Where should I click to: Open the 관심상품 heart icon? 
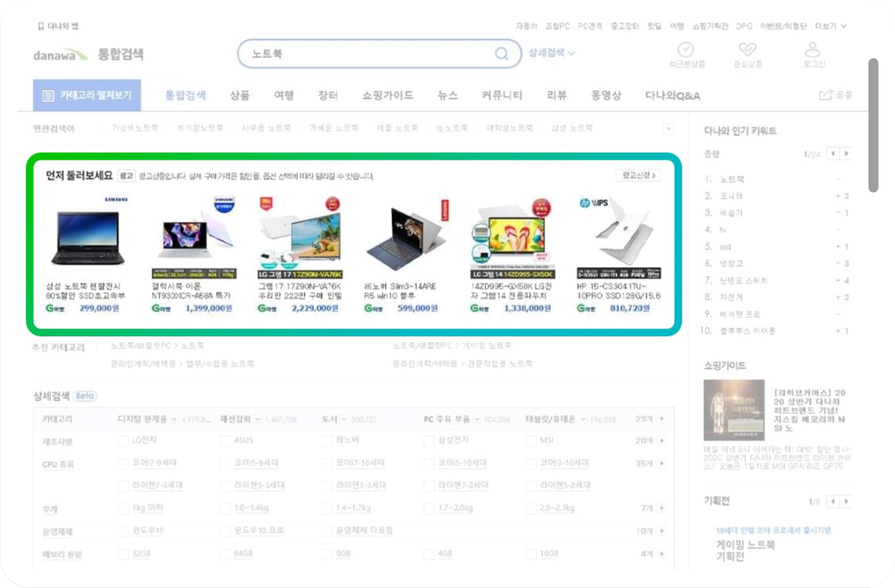click(747, 50)
